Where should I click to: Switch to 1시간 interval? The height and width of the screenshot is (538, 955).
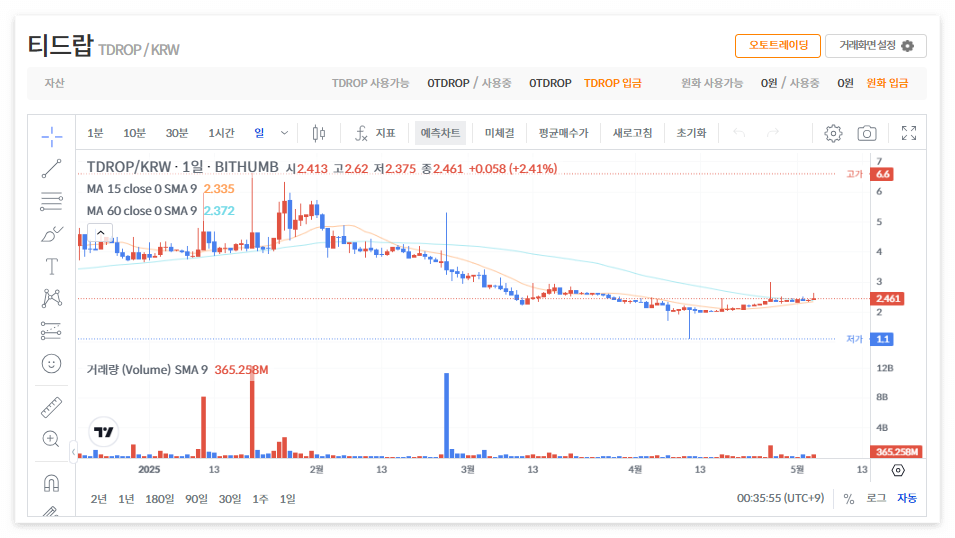click(221, 133)
